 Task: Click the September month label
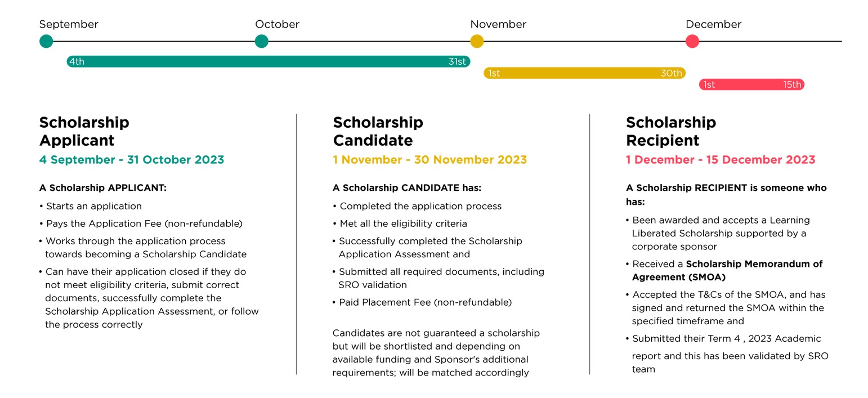pos(69,24)
